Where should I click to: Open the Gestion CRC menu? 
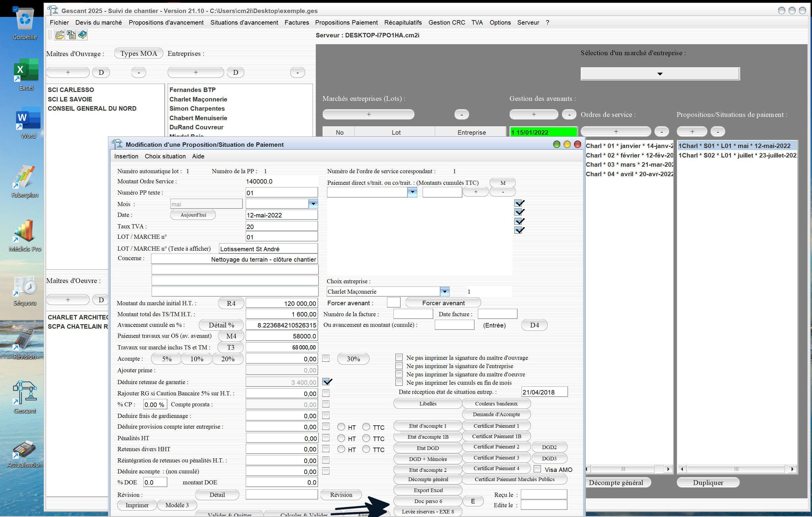pos(446,22)
